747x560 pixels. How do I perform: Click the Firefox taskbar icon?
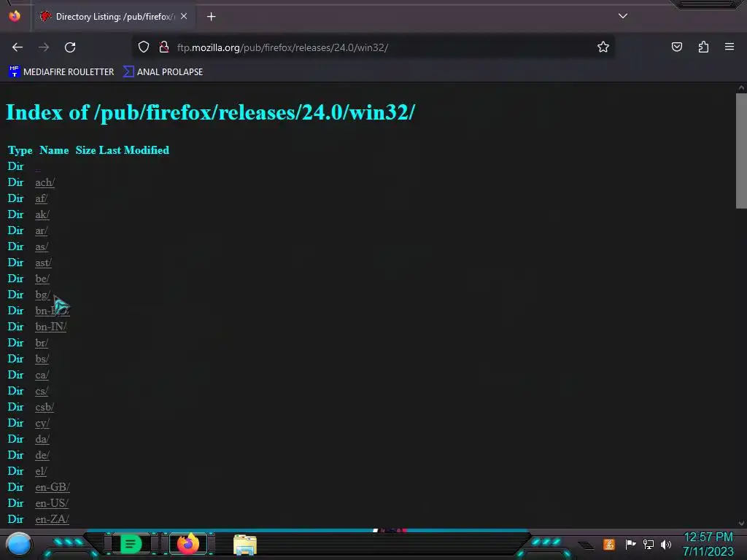(187, 544)
